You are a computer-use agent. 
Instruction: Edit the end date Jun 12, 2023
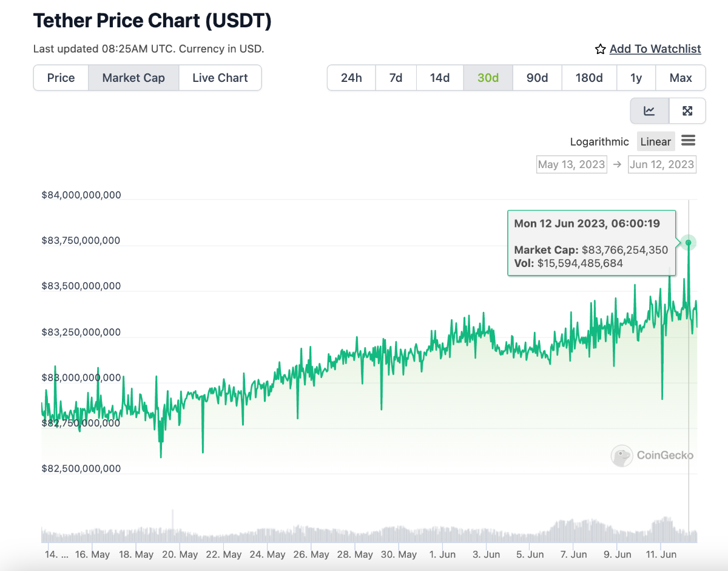[x=662, y=164]
